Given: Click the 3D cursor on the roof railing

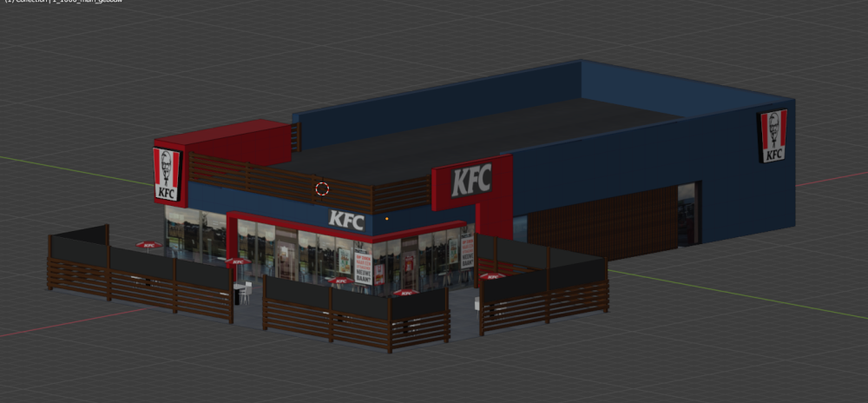Looking at the screenshot, I should 322,188.
